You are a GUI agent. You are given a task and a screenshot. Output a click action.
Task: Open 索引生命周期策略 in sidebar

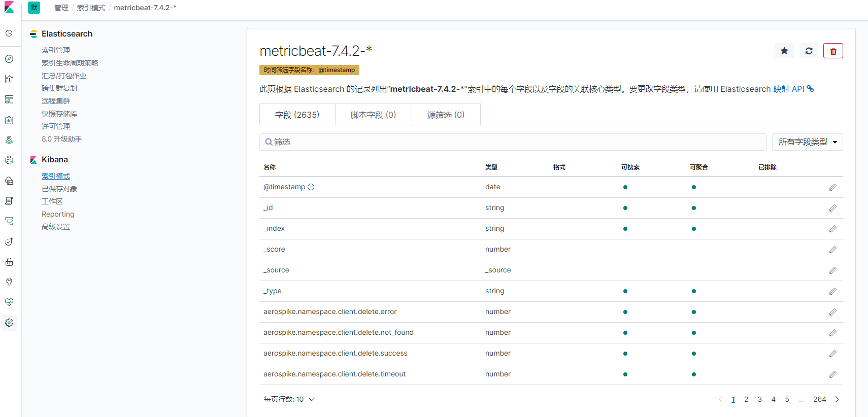tap(70, 63)
